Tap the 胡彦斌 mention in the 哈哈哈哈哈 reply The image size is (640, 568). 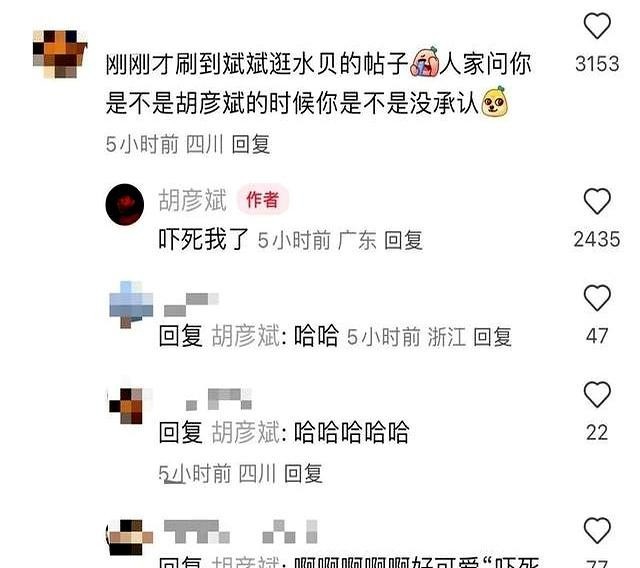(x=246, y=433)
